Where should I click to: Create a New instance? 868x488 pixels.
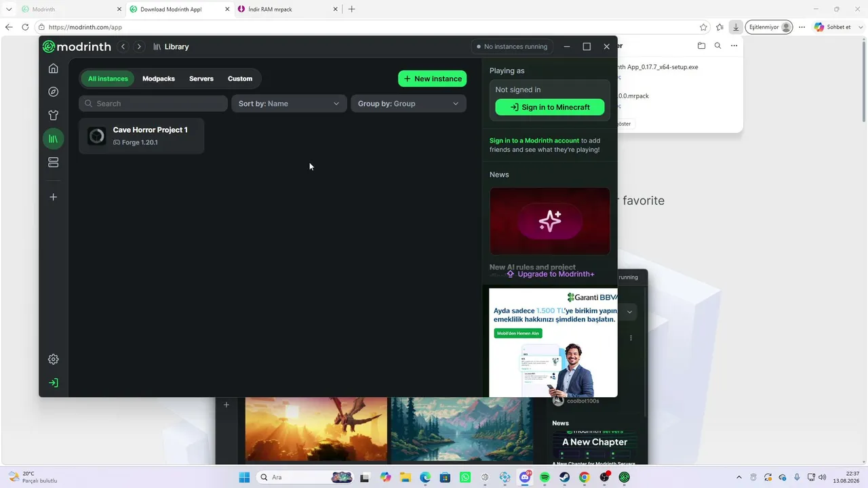pyautogui.click(x=433, y=79)
